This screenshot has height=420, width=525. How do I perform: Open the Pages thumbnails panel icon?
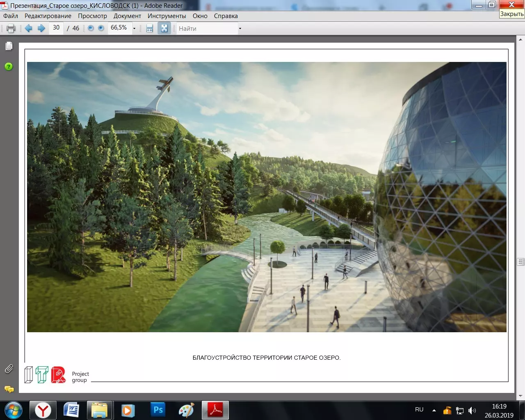coord(9,46)
